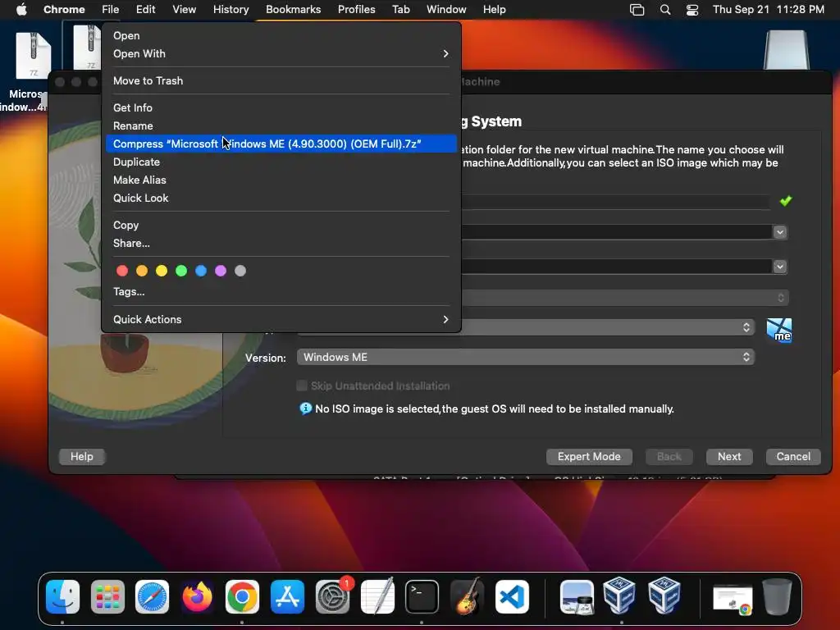Screen dimensions: 840x630
Task: Choose Share… in the context menu
Action: [281, 243]
